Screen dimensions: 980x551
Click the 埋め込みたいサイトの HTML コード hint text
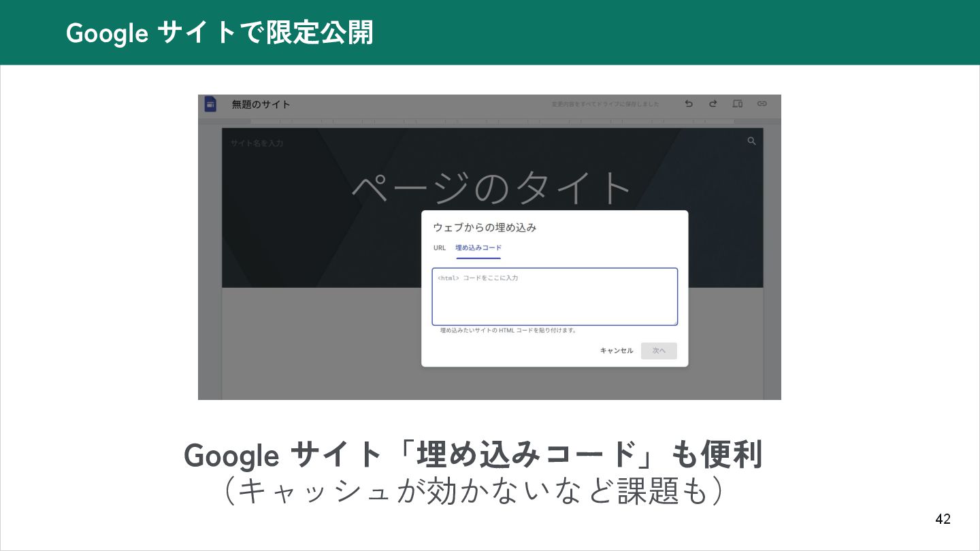(508, 331)
